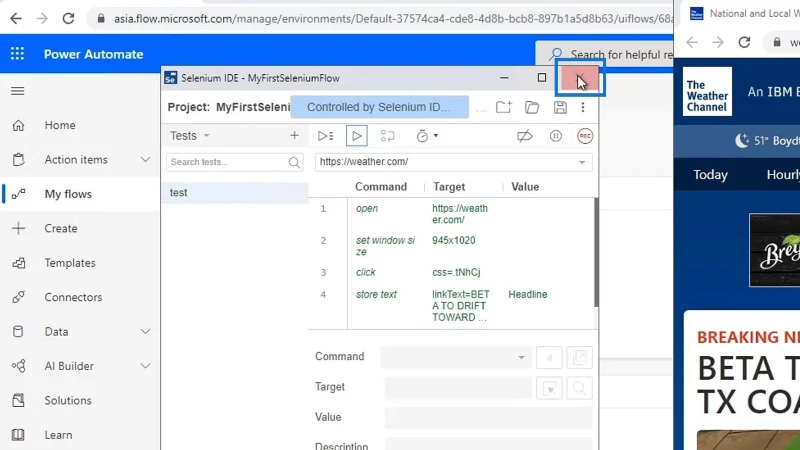Open Templates in the sidebar

(70, 263)
